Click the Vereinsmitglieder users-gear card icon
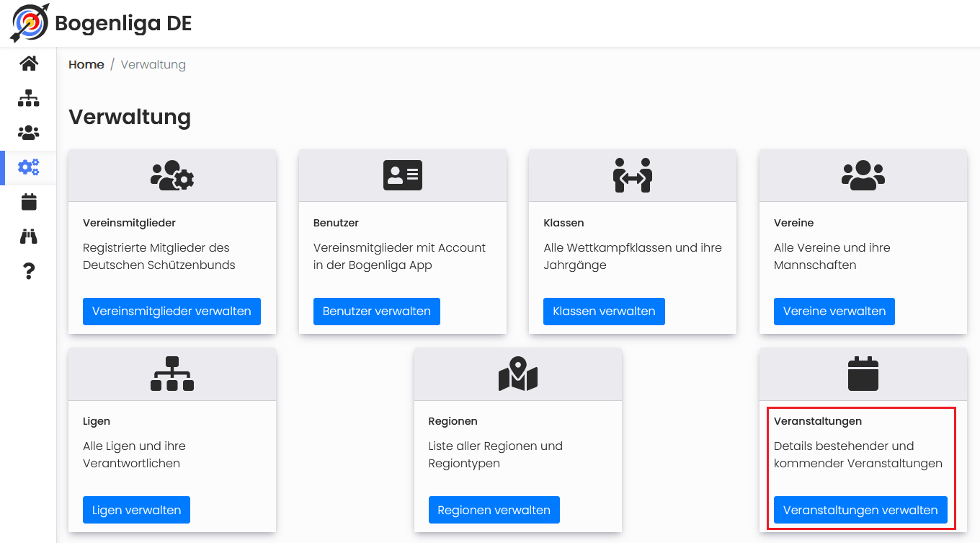 tap(172, 175)
